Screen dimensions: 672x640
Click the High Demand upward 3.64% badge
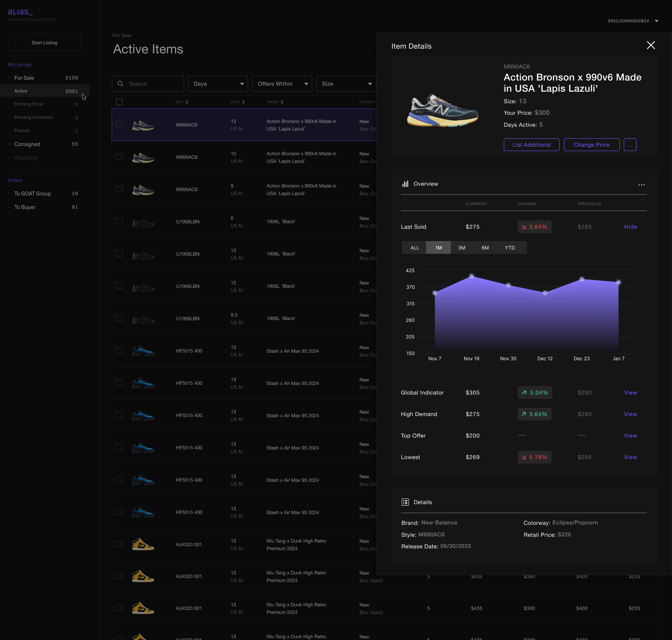pyautogui.click(x=534, y=414)
